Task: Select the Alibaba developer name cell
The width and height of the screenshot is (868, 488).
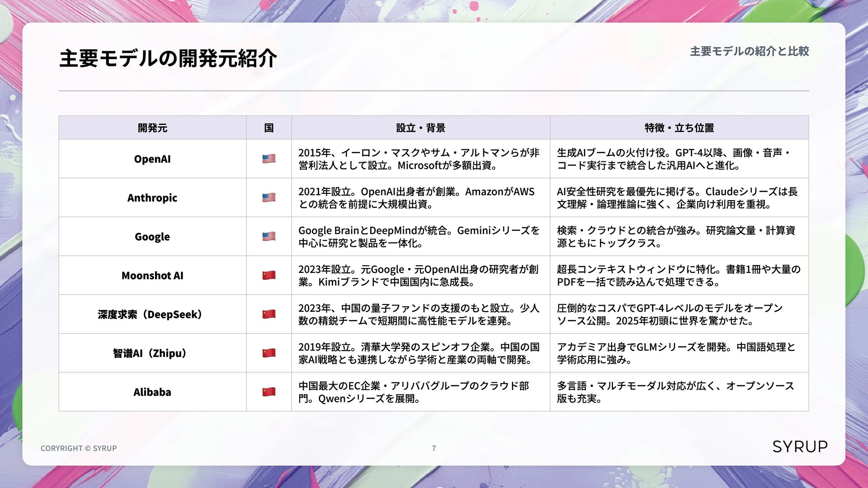Action: click(152, 392)
